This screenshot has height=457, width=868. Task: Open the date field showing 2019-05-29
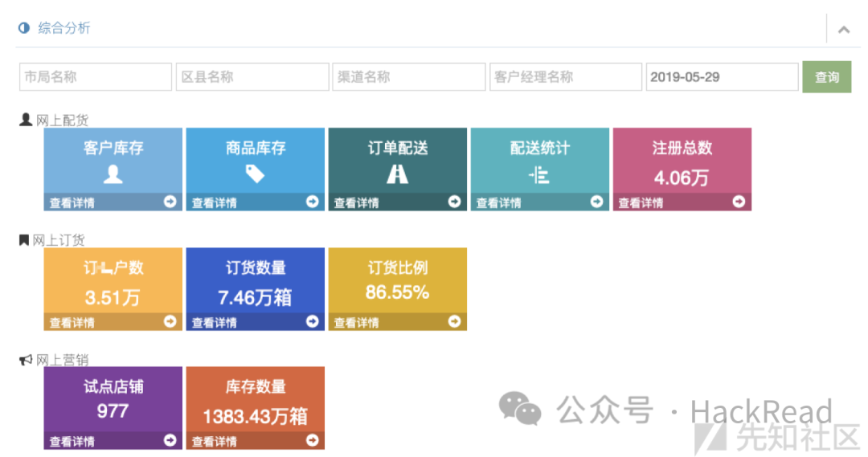tap(722, 76)
